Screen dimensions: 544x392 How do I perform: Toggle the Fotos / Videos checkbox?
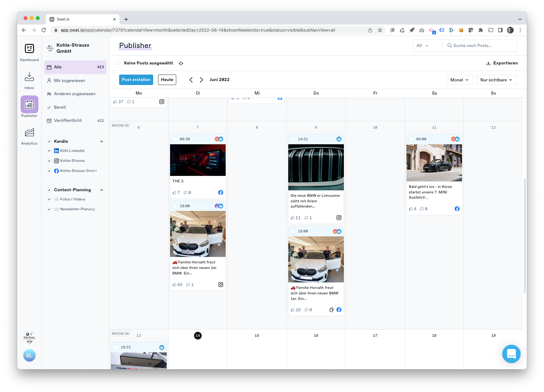click(x=49, y=199)
